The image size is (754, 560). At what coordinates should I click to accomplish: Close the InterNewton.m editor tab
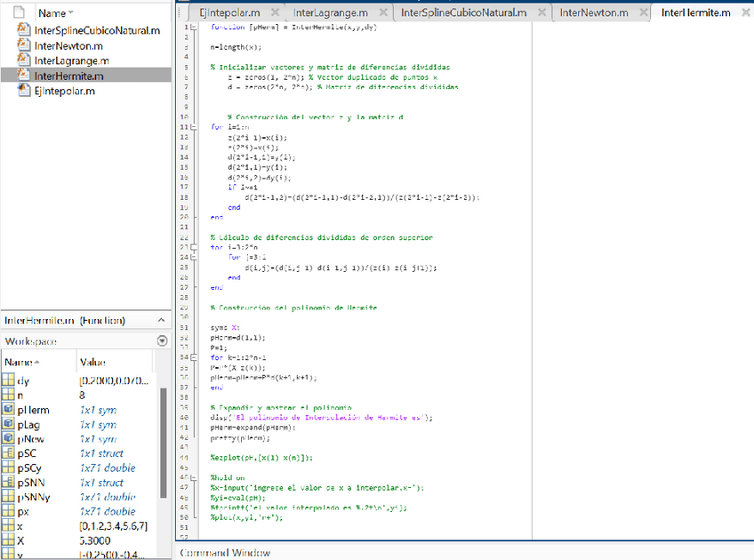[x=644, y=13]
